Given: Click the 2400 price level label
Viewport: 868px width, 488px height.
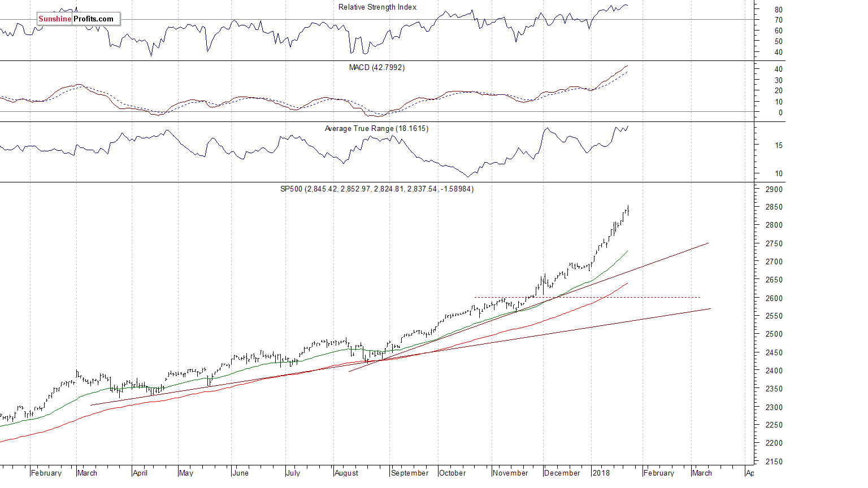Looking at the screenshot, I should pyautogui.click(x=775, y=371).
